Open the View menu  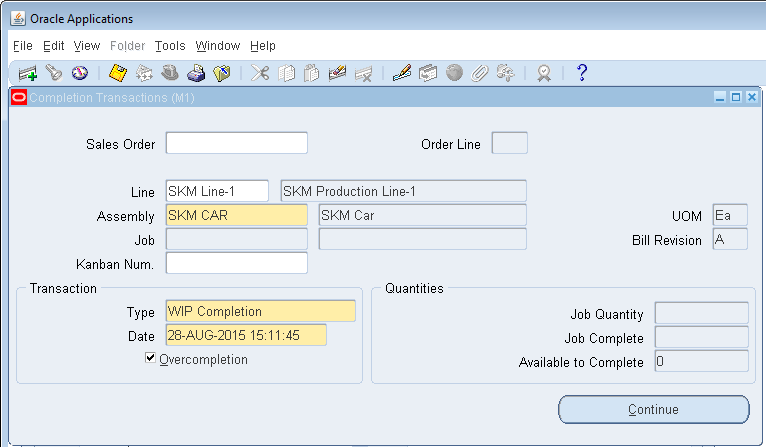(87, 46)
